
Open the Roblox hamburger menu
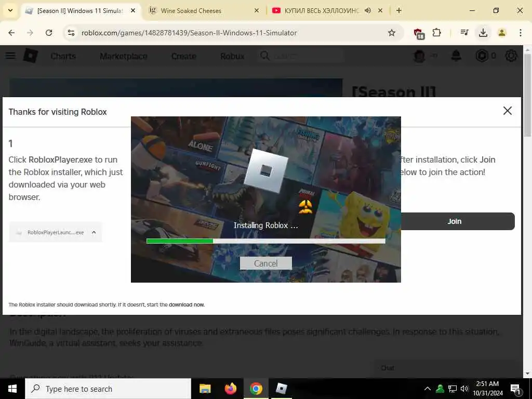click(x=10, y=56)
